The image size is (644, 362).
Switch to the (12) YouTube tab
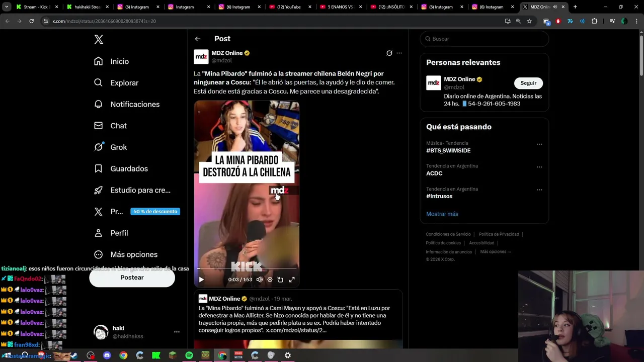(289, 7)
